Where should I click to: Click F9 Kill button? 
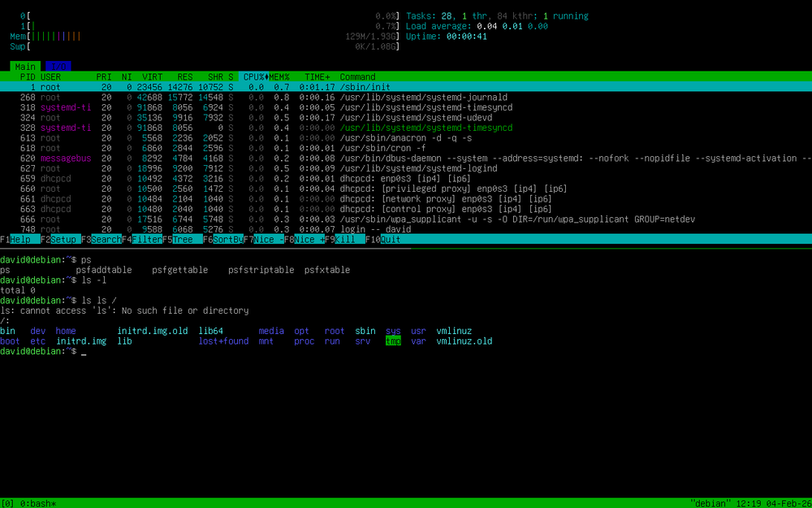point(345,240)
